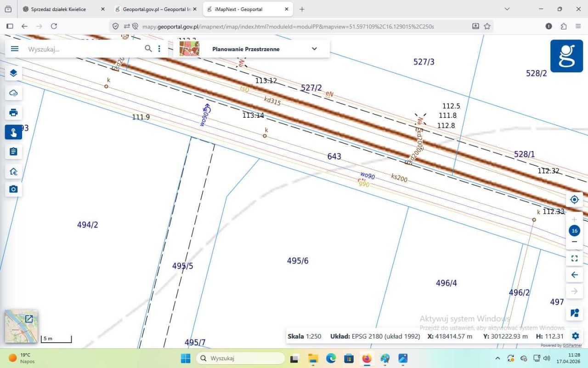Click the Wyszukaj map search field
Image resolution: width=588 pixels, height=368 pixels.
(x=83, y=49)
